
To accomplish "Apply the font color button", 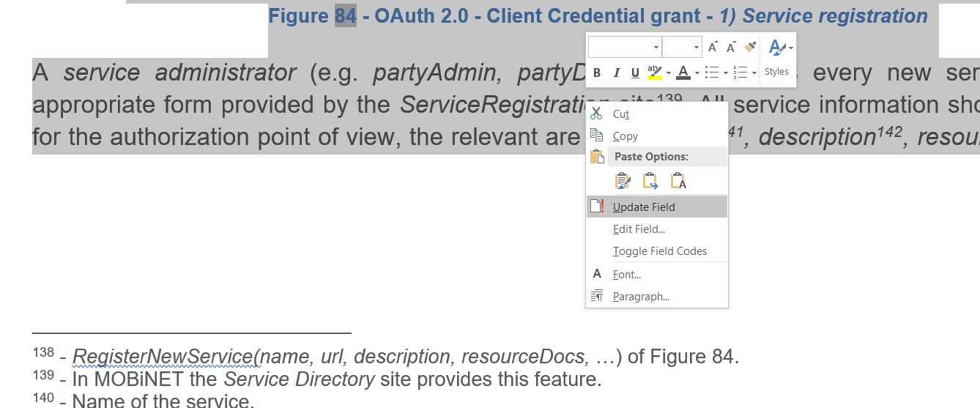I will [x=682, y=73].
